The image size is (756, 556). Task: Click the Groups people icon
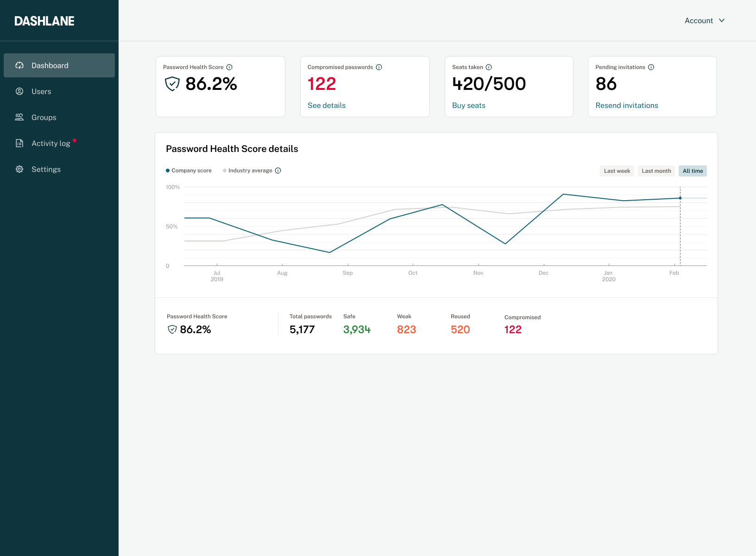click(x=19, y=117)
